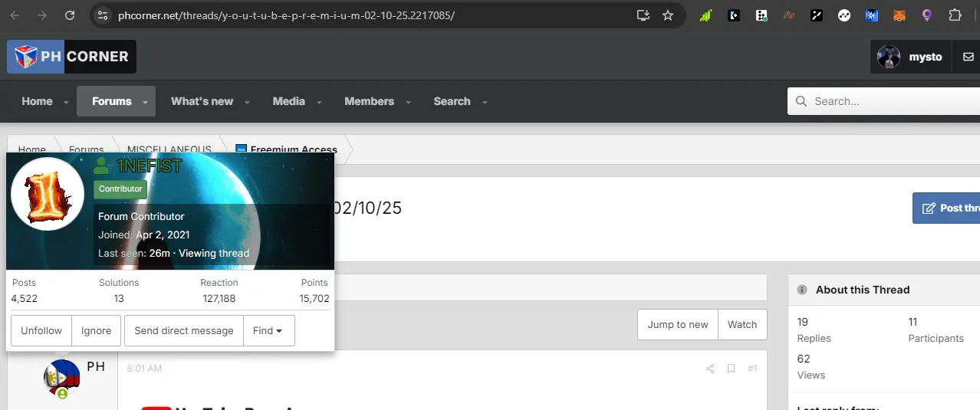Install app icon in address bar
The image size is (980, 410).
(643, 15)
